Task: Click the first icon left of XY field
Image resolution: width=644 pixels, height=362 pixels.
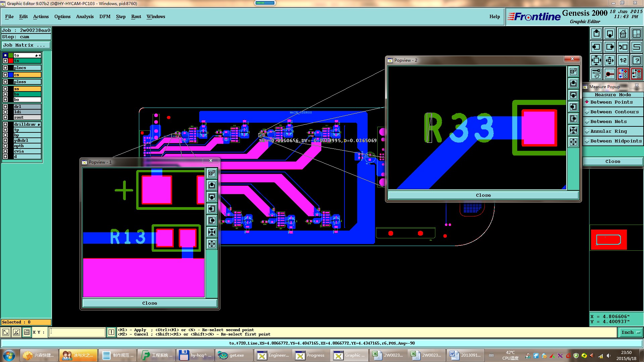Action: tap(6, 332)
